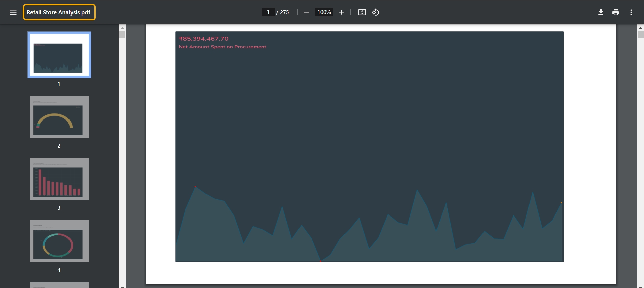Click the Net Amount Spent on Procurement label

[x=222, y=47]
